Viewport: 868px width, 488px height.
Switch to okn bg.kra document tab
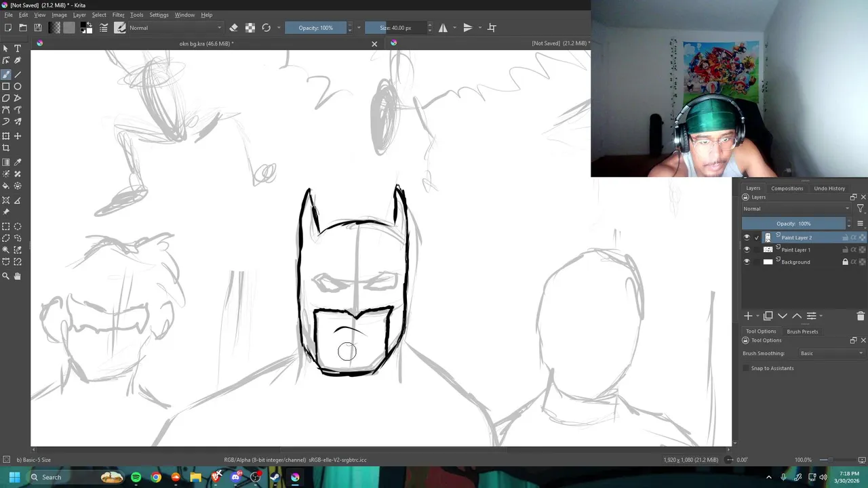click(206, 43)
